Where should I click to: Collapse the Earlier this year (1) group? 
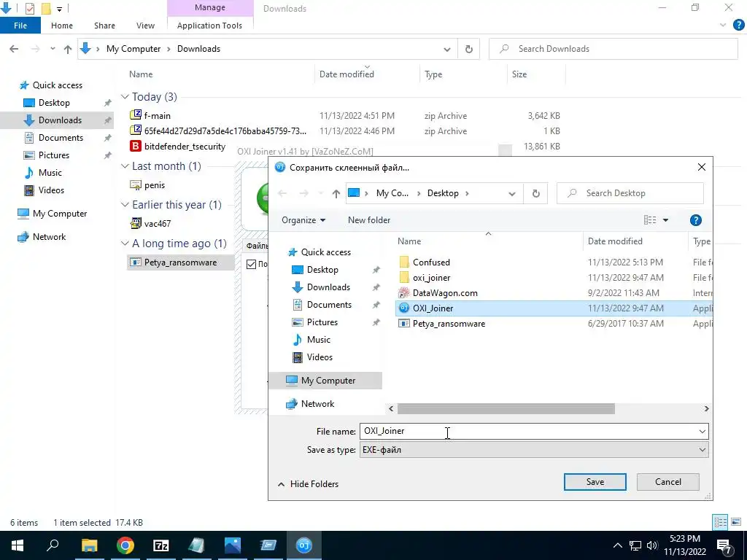coord(125,204)
